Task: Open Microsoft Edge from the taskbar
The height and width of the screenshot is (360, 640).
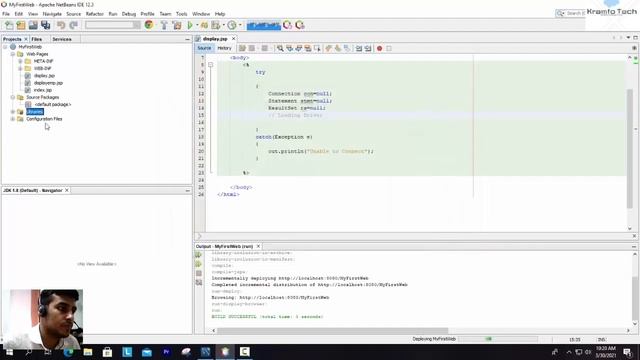Action: (68, 352)
